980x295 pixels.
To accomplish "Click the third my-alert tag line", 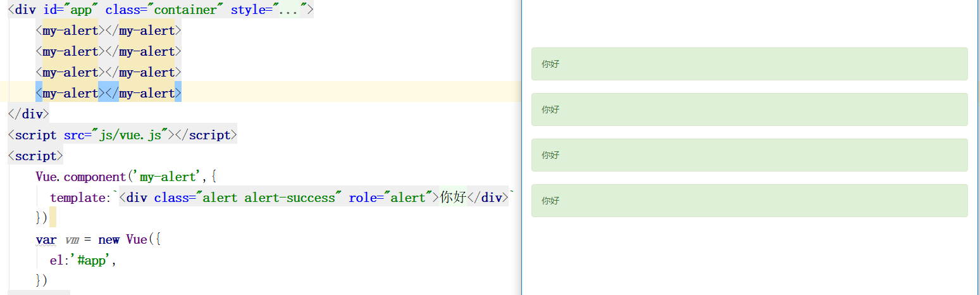I will tap(109, 72).
